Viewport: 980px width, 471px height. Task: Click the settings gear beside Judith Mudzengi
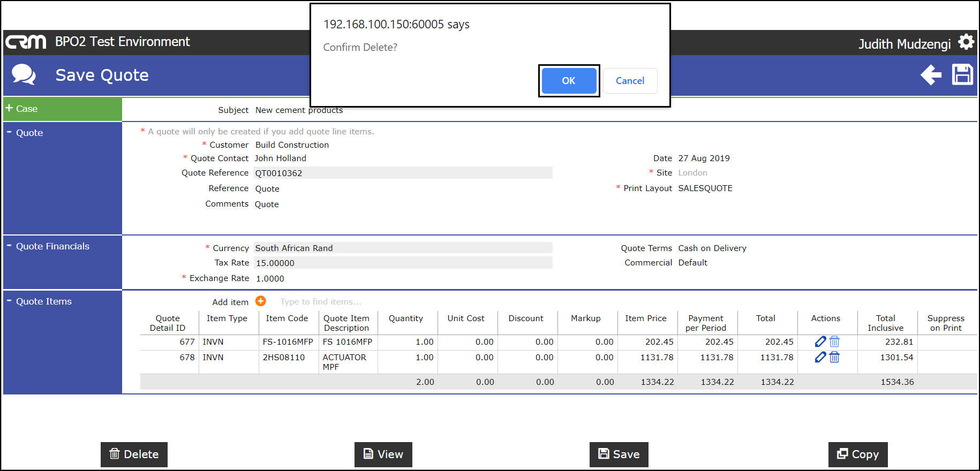tap(966, 42)
